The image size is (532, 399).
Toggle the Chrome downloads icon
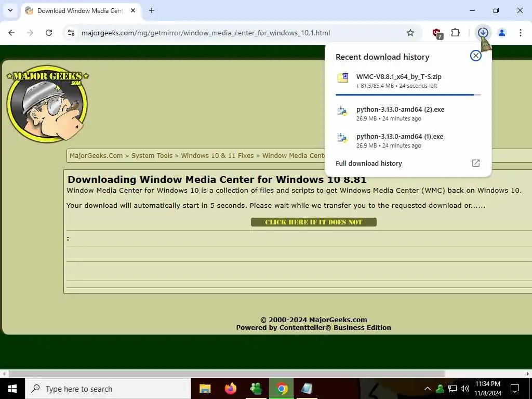pyautogui.click(x=483, y=33)
